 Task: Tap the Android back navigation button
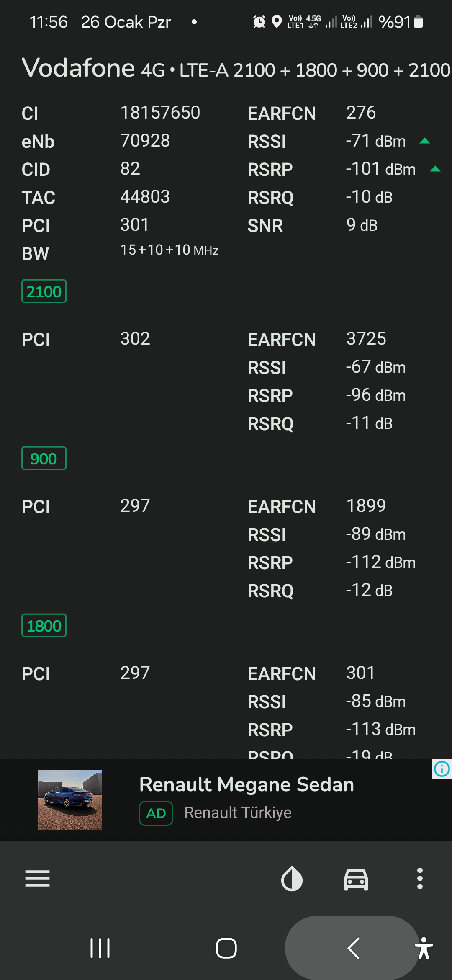353,948
